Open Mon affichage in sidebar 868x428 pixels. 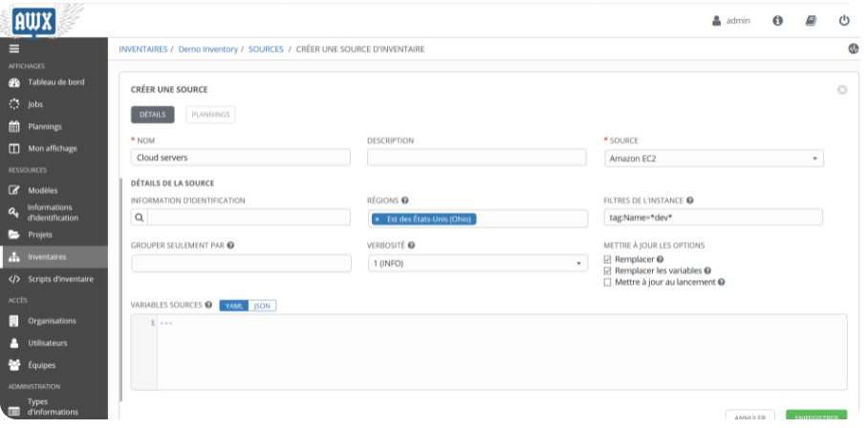click(54, 149)
